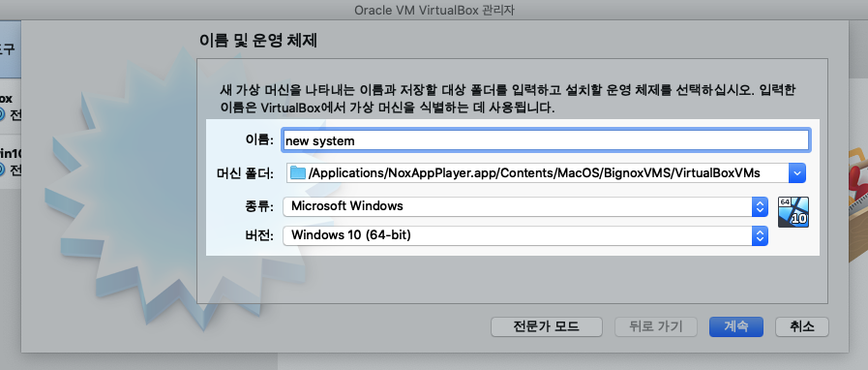
Task: Click the 종류 label
Action: tap(259, 206)
